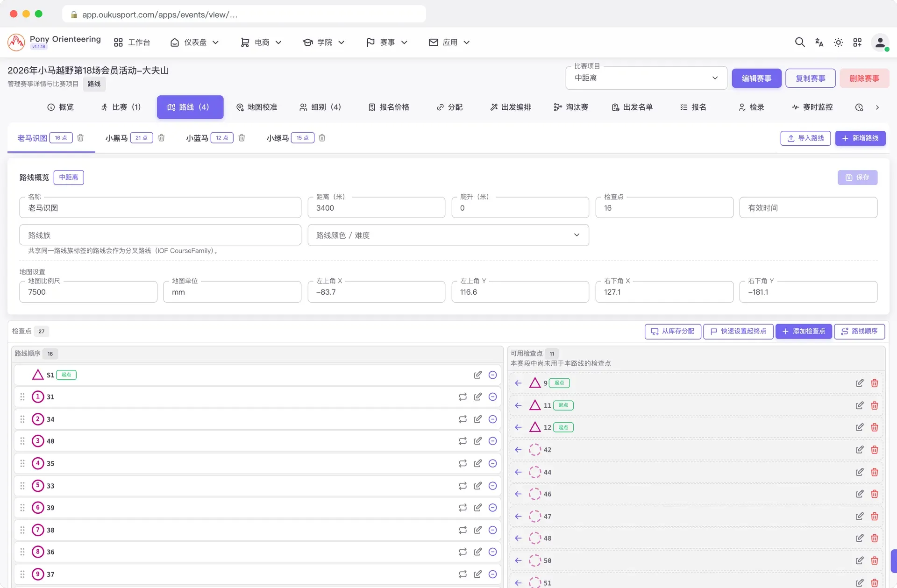Delete the 小黑马 route with trash icon

161,138
